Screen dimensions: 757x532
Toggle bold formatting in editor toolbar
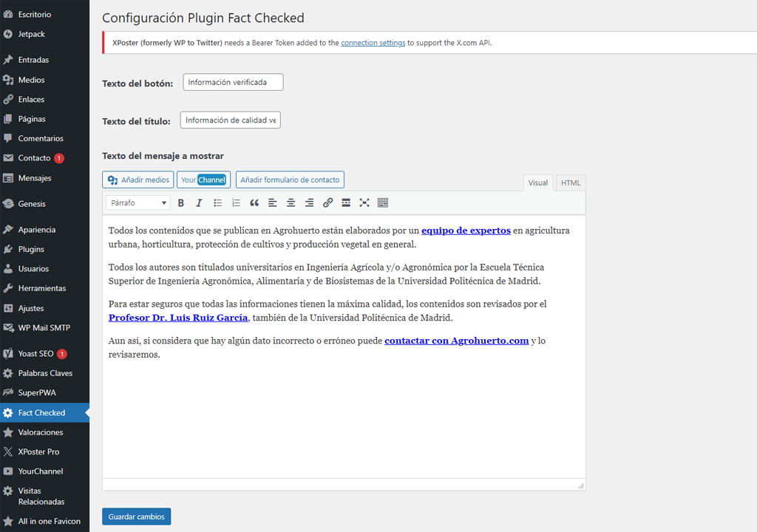181,202
